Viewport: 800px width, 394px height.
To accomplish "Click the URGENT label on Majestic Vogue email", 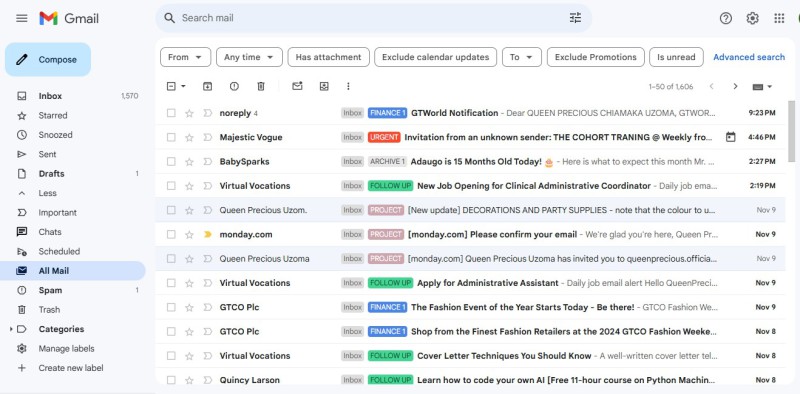I will [x=384, y=137].
